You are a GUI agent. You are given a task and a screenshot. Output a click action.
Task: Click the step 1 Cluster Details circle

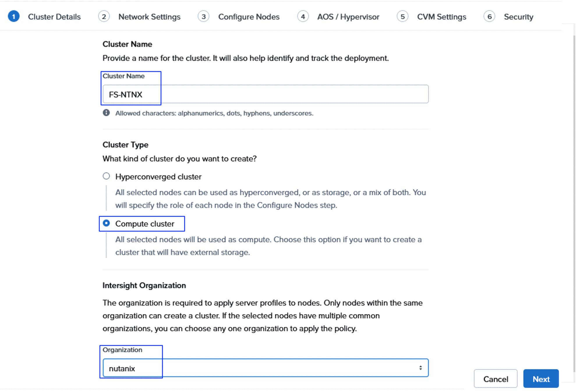tap(14, 17)
